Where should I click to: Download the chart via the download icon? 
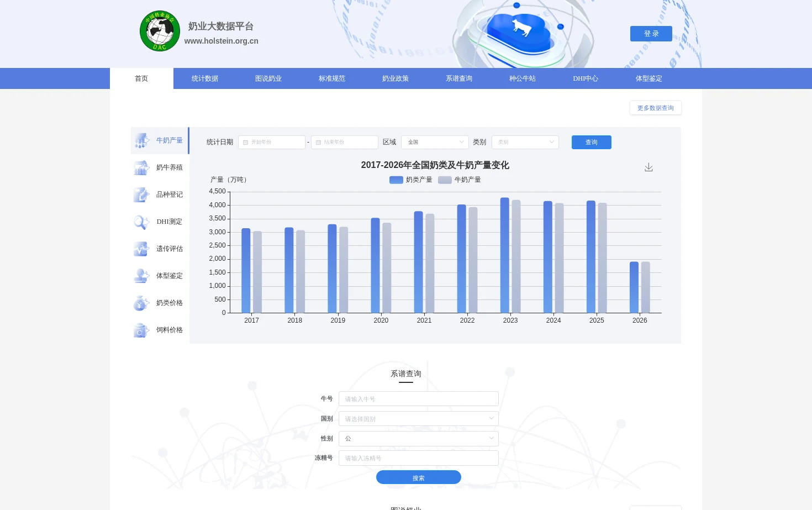[x=648, y=167]
